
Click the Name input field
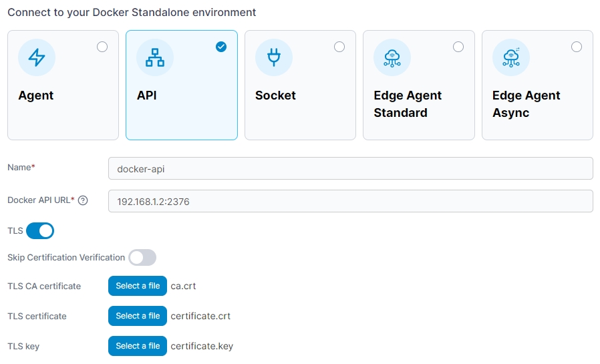tap(350, 169)
